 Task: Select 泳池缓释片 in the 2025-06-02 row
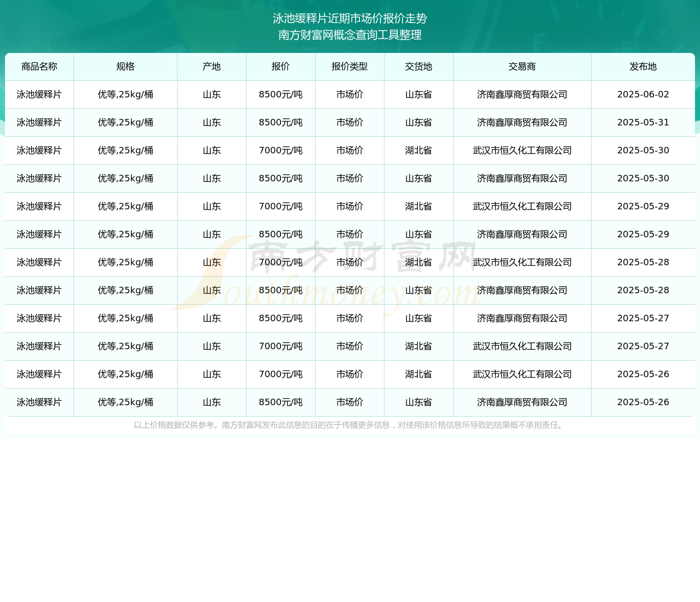point(39,94)
